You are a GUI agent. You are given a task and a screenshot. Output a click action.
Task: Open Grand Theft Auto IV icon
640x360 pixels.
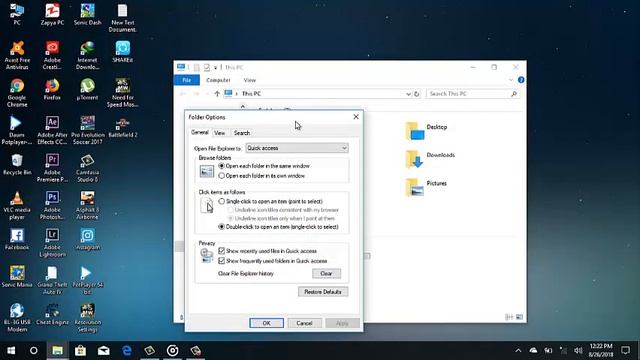[52, 280]
